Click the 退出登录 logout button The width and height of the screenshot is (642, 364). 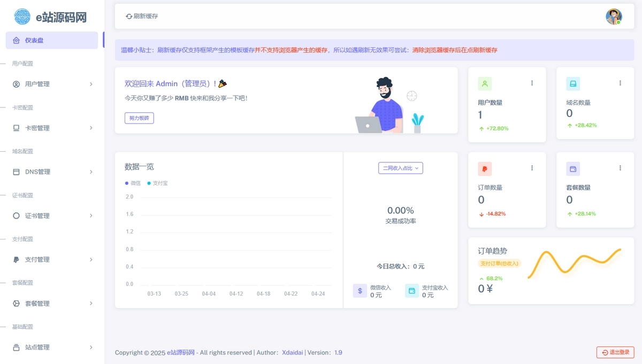click(615, 352)
